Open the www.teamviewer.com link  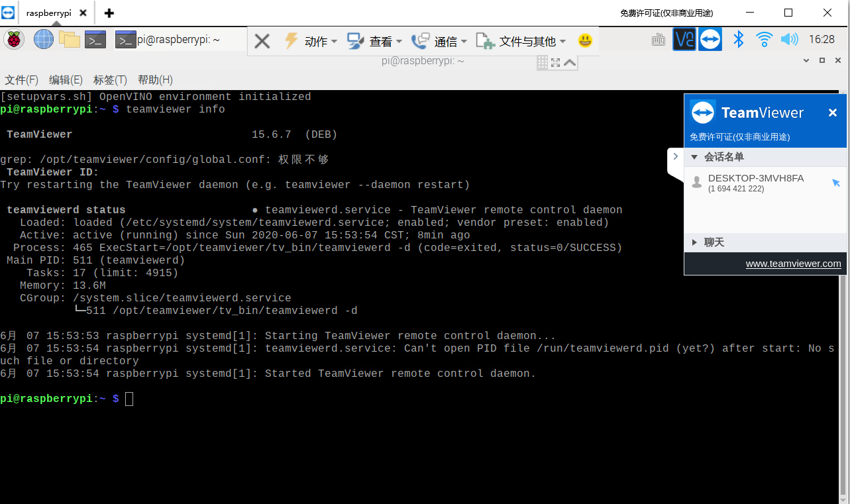pyautogui.click(x=794, y=264)
